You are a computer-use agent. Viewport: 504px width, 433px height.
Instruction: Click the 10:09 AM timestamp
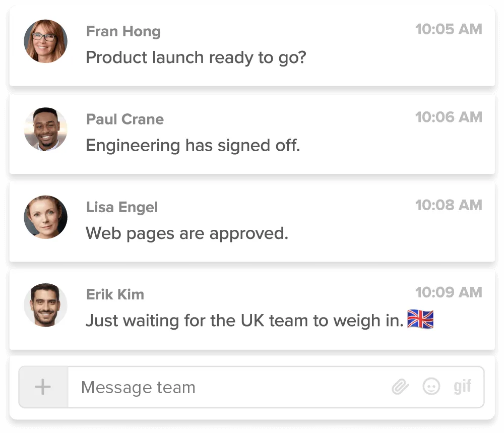[x=449, y=292]
